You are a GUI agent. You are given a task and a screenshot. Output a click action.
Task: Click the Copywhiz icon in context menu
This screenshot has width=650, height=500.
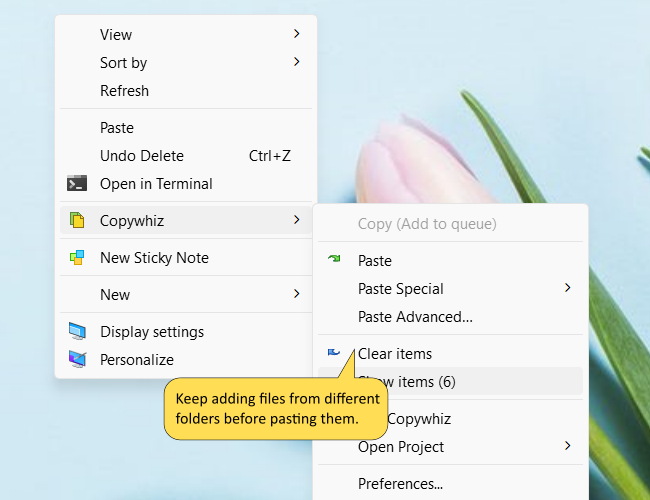[77, 220]
